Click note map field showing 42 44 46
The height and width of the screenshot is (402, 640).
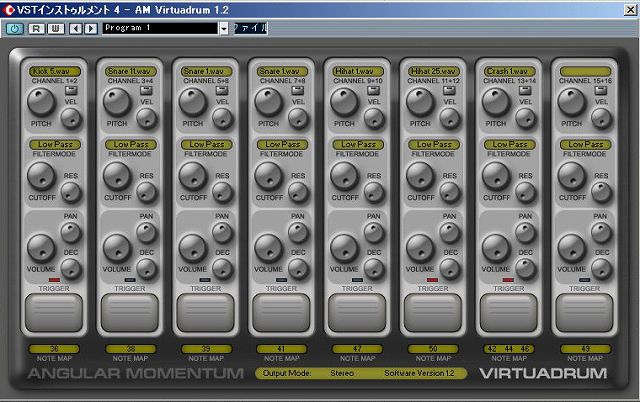point(509,349)
